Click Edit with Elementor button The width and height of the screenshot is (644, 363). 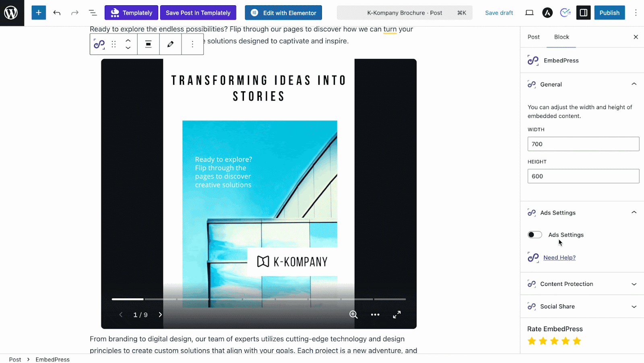pos(283,13)
